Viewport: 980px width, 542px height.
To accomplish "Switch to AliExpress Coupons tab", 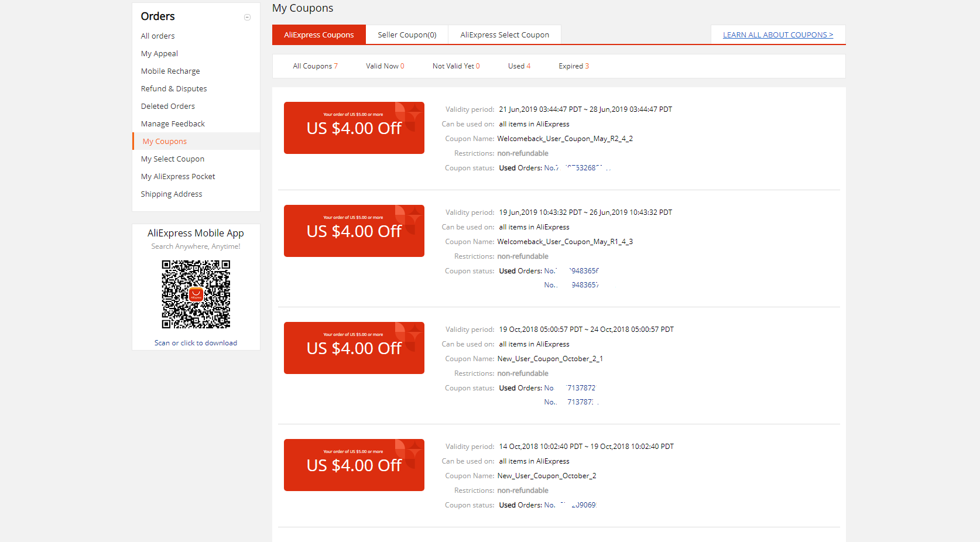I will 319,35.
